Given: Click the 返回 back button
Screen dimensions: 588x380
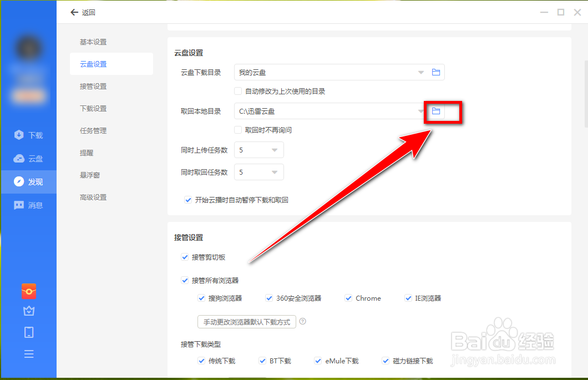Looking at the screenshot, I should tap(83, 12).
